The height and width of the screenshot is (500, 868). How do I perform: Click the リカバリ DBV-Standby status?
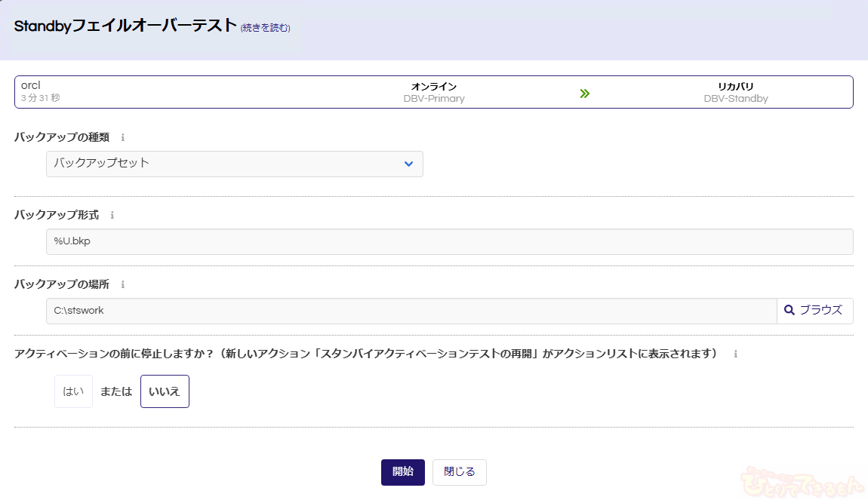(x=735, y=93)
